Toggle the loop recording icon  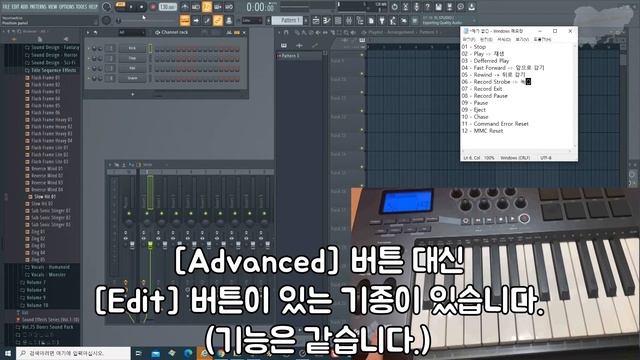tap(229, 7)
